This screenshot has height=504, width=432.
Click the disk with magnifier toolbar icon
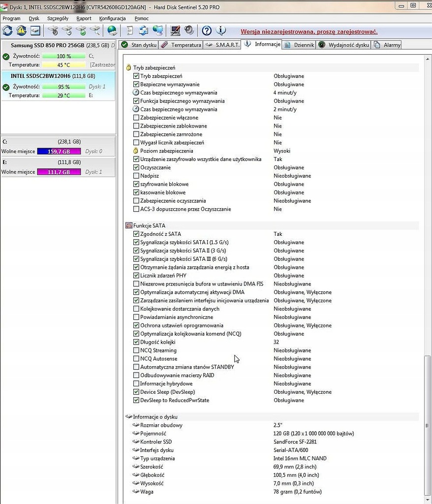95,31
